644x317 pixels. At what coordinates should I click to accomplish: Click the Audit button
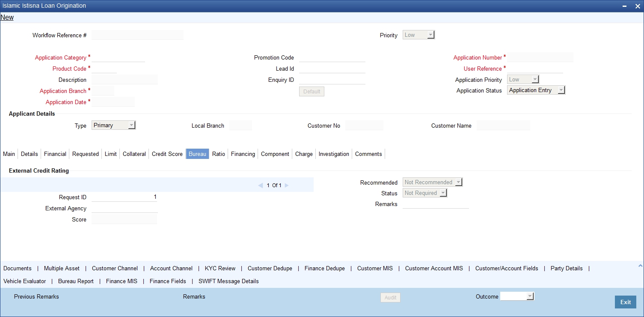(390, 298)
